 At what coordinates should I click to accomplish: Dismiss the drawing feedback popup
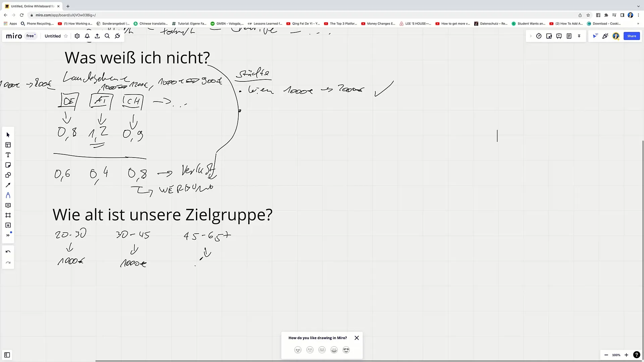[x=357, y=338]
